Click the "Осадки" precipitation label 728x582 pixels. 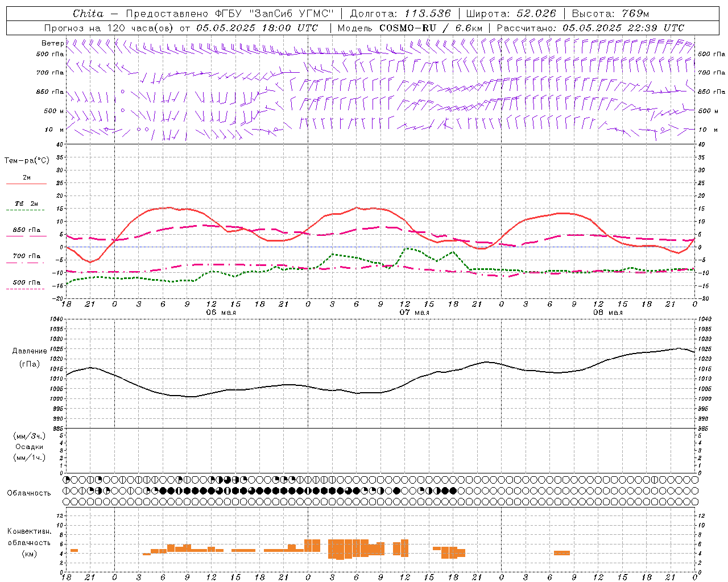(29, 447)
